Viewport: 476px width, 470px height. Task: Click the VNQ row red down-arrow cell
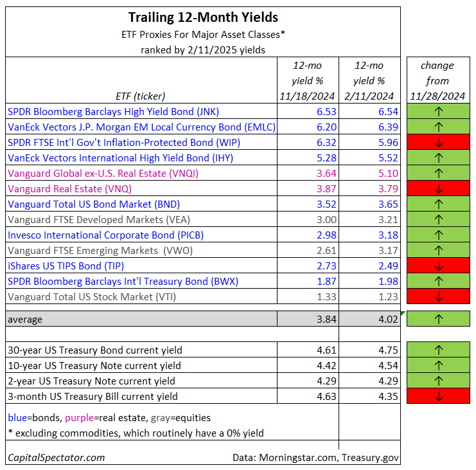pos(438,188)
